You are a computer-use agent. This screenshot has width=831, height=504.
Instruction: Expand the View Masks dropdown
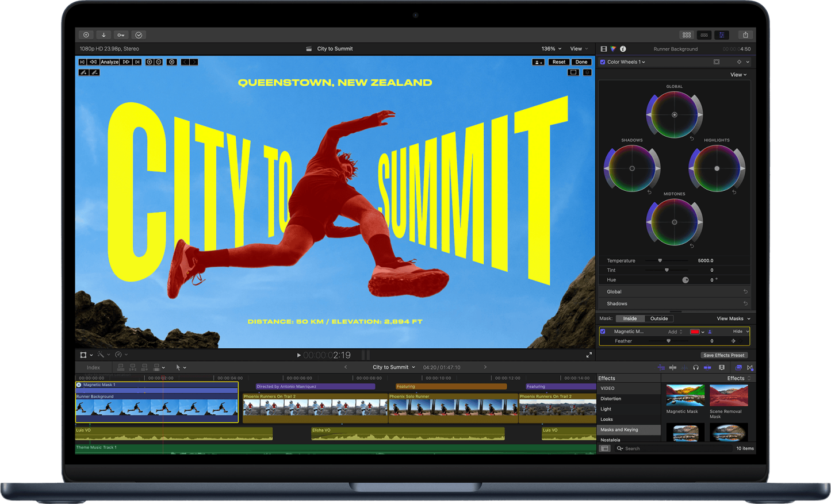point(733,318)
